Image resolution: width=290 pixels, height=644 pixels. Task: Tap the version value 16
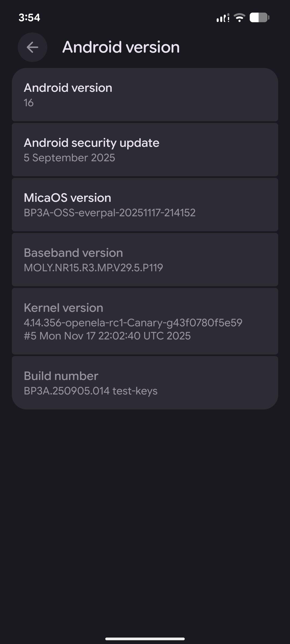(29, 103)
